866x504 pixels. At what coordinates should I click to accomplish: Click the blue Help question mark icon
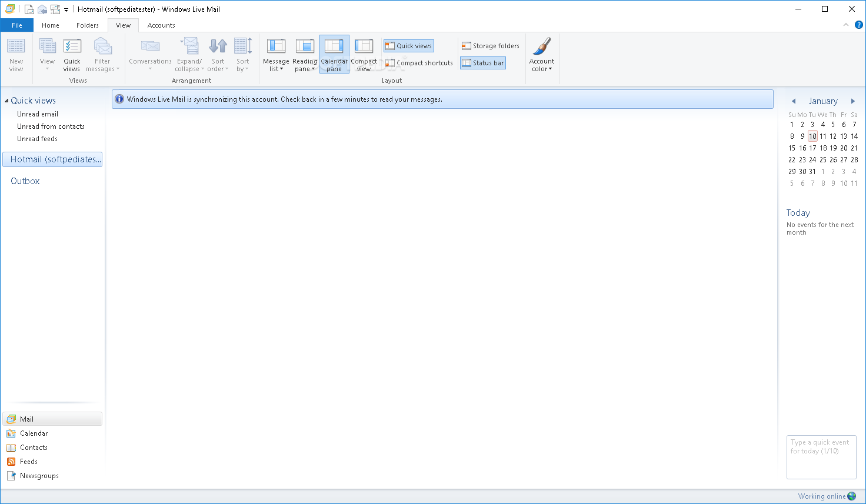pos(858,25)
